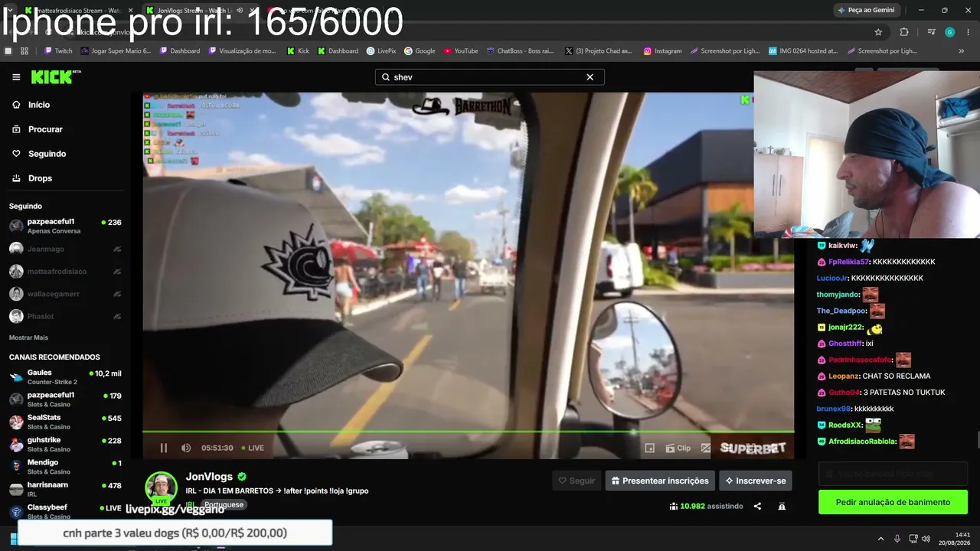Open JonVlogs channel avatar
This screenshot has height=551, width=980.
162,487
